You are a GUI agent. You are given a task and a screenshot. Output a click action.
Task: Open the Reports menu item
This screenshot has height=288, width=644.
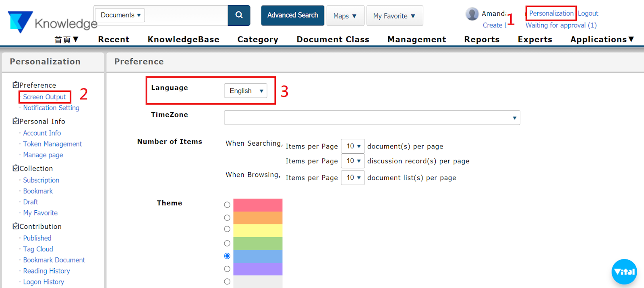point(482,39)
